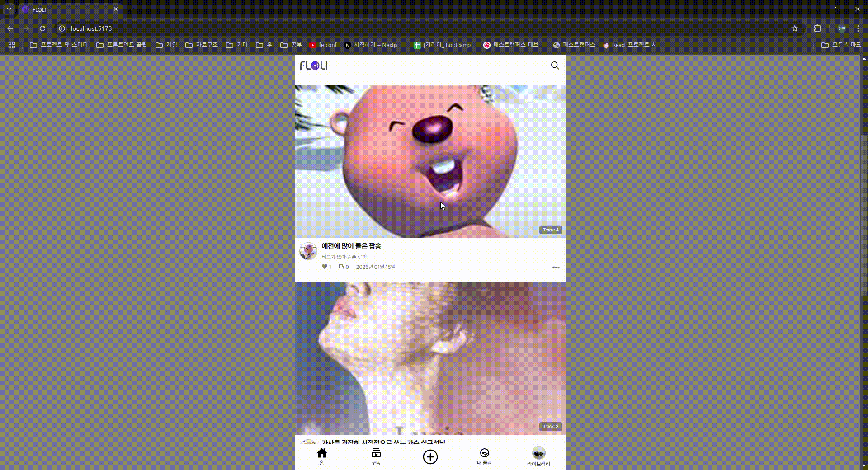The image size is (868, 470).
Task: Open the 게임 bookmark folder
Action: click(x=166, y=45)
